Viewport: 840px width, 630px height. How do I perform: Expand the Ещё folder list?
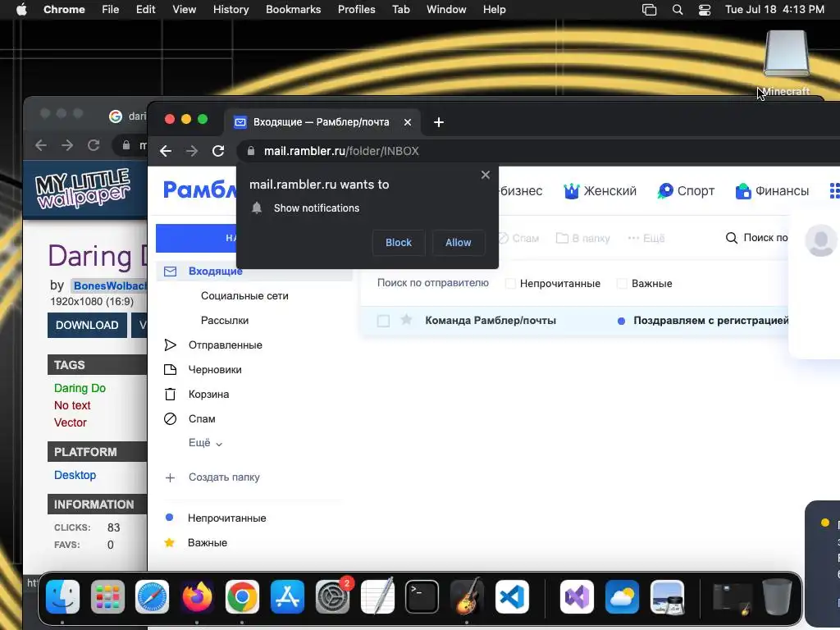point(205,443)
